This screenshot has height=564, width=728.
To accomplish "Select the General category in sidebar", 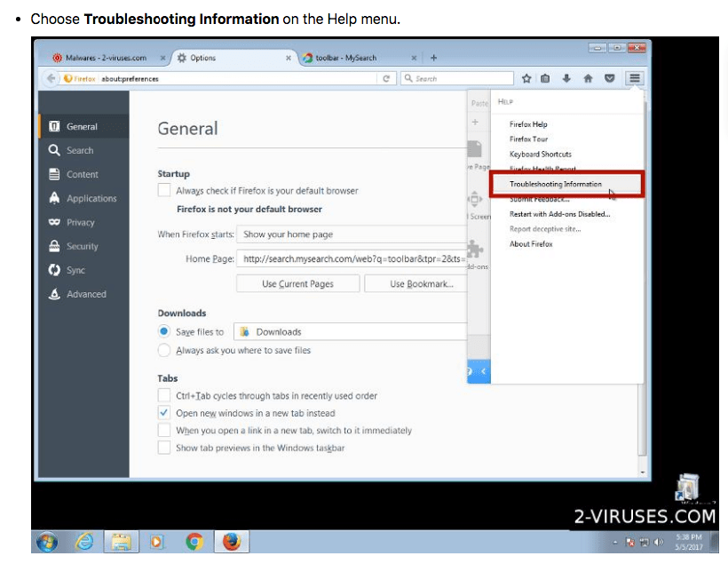I will click(84, 126).
